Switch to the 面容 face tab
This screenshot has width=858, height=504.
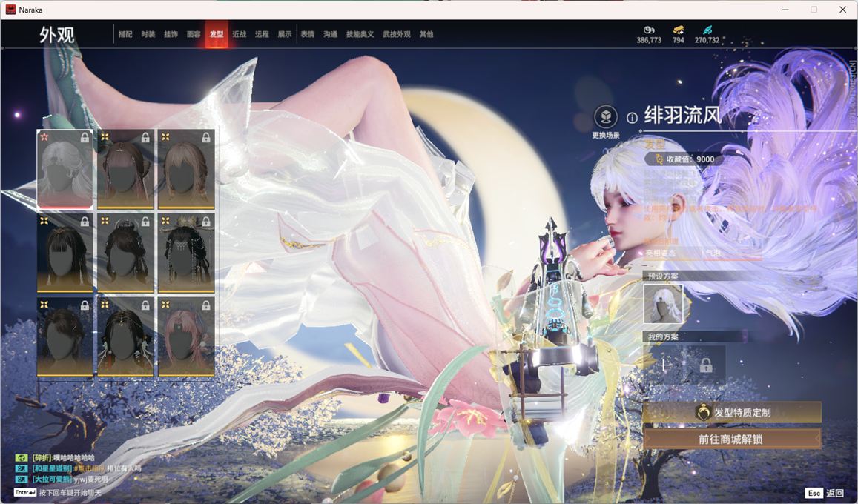click(x=194, y=34)
